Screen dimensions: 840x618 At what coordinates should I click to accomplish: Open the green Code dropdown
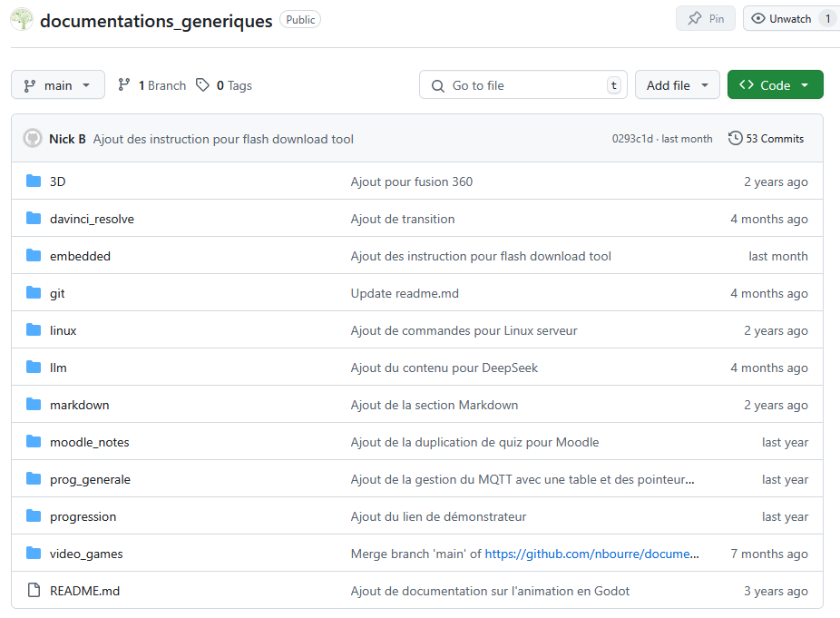(776, 84)
